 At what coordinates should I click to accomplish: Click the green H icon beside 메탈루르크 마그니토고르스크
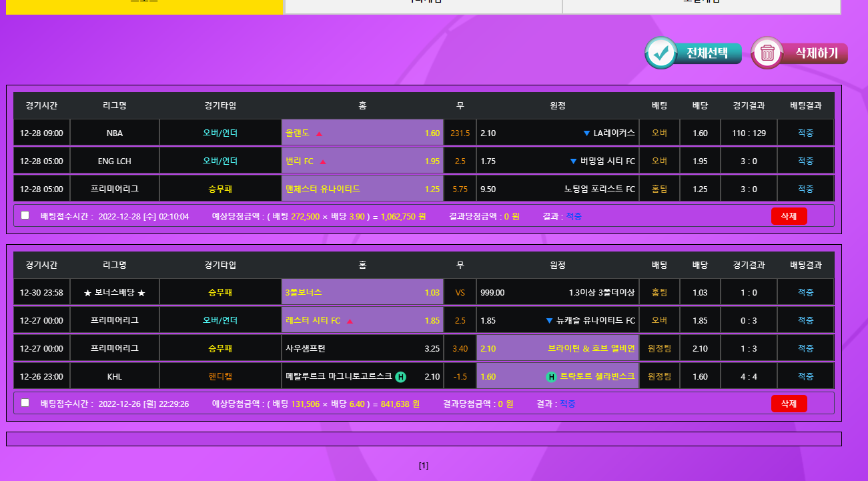coord(400,377)
